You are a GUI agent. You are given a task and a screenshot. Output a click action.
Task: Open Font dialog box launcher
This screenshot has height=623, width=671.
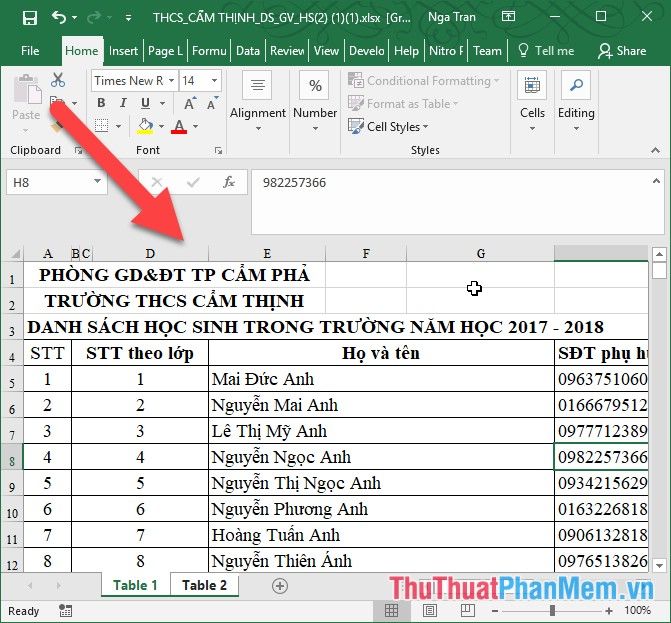click(x=218, y=150)
